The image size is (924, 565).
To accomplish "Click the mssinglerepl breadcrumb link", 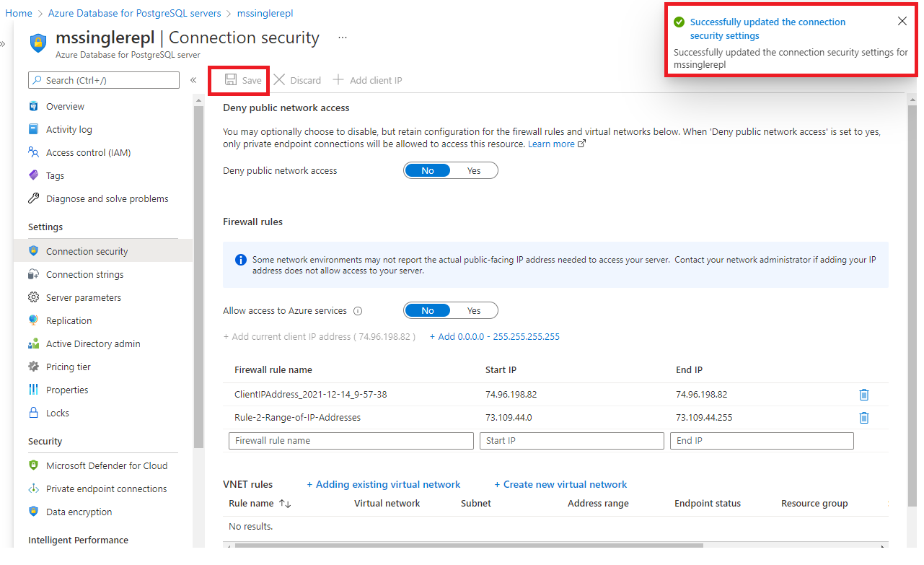I will pos(265,13).
